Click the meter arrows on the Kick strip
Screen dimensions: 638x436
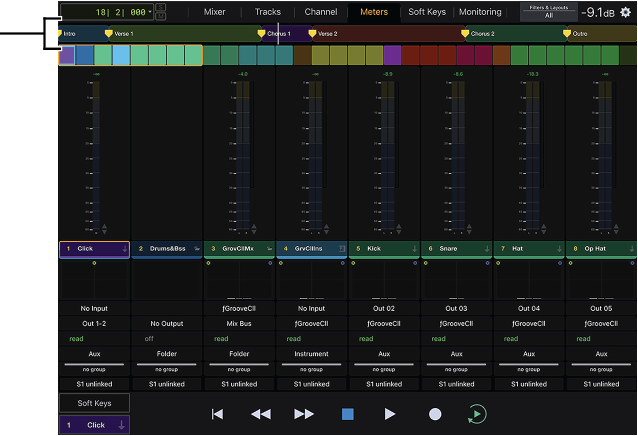tap(399, 229)
